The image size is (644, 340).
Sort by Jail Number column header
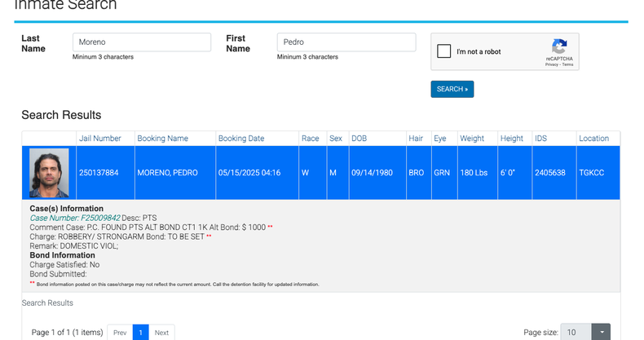click(x=99, y=139)
